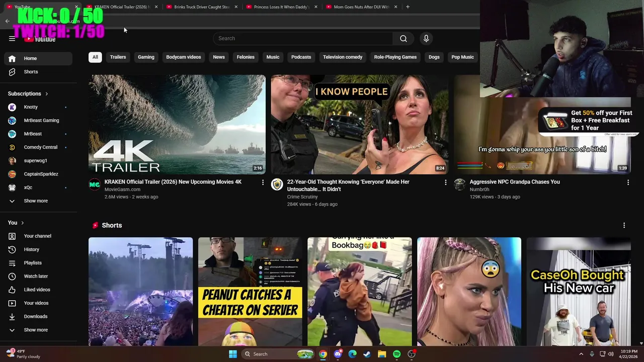The width and height of the screenshot is (644, 362).
Task: Click the YouTube search input field
Action: [x=303, y=39]
